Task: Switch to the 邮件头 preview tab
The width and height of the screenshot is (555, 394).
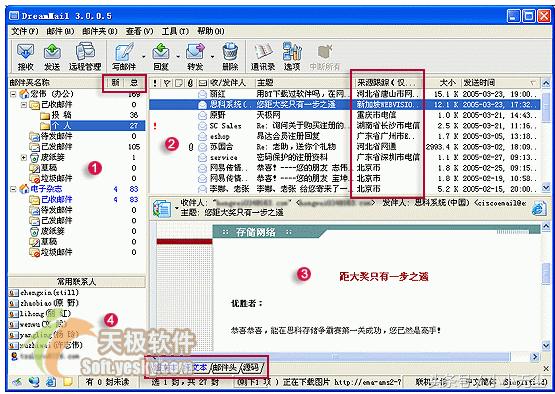Action: click(x=224, y=367)
